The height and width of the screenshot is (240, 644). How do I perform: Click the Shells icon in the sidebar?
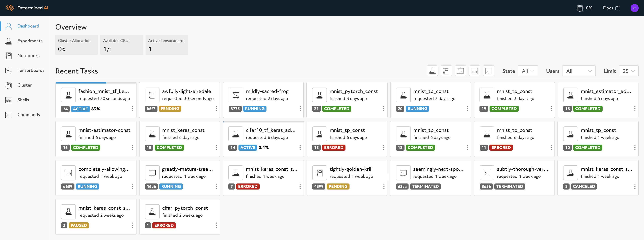9,100
